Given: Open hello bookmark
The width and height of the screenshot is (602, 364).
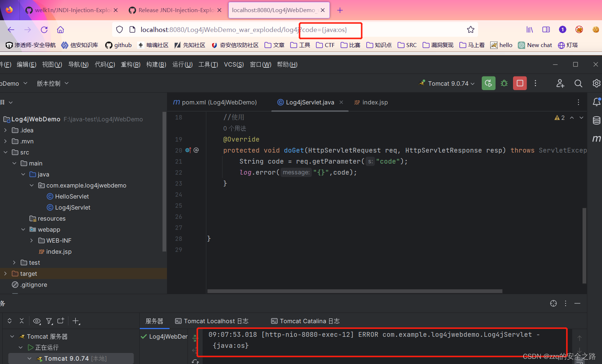Looking at the screenshot, I should click(x=501, y=45).
